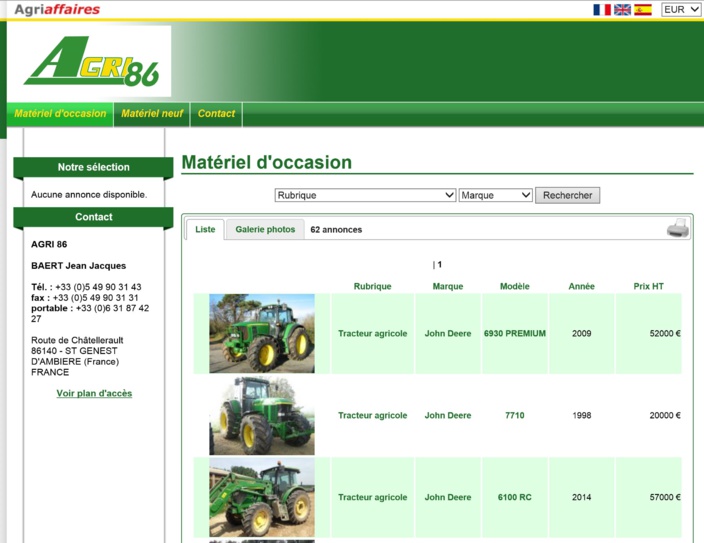Switch language to French flag

[602, 9]
